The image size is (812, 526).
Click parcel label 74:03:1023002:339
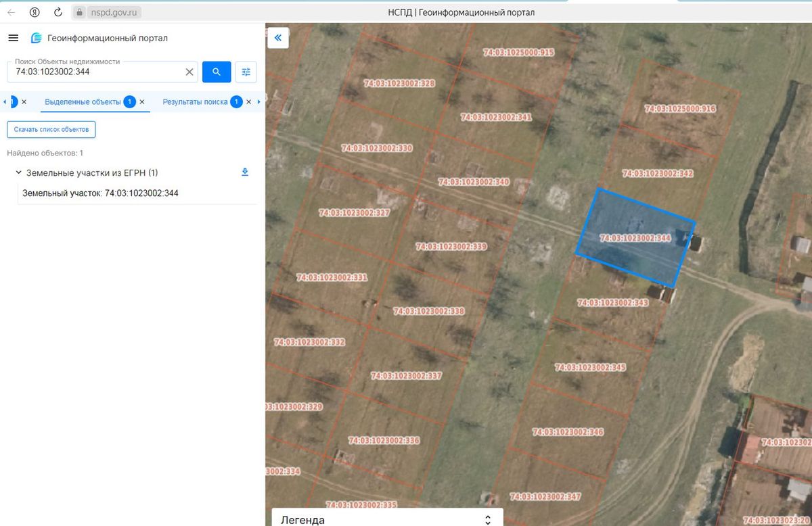point(451,247)
